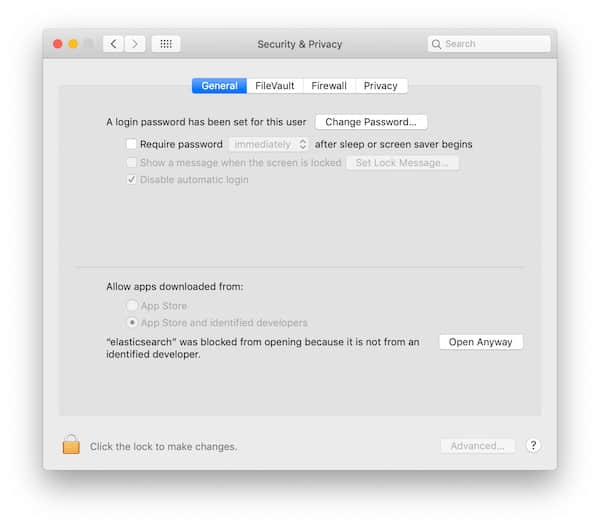The width and height of the screenshot is (600, 527).
Task: Switch to the FileVault tab
Action: 274,86
